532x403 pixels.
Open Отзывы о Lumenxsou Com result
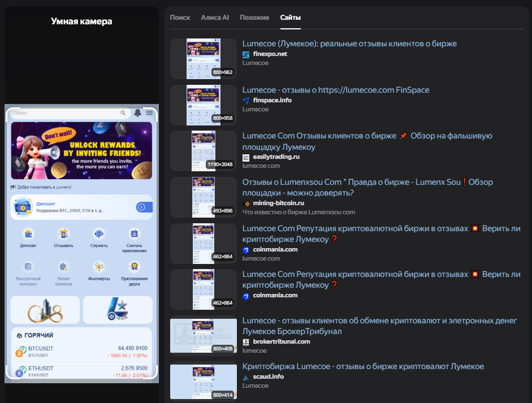[x=367, y=187]
